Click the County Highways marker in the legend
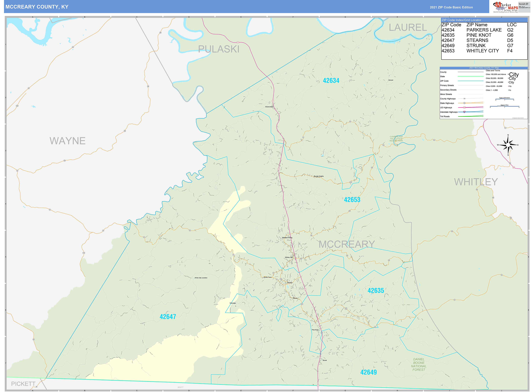This screenshot has height=392, width=532. tap(465, 99)
